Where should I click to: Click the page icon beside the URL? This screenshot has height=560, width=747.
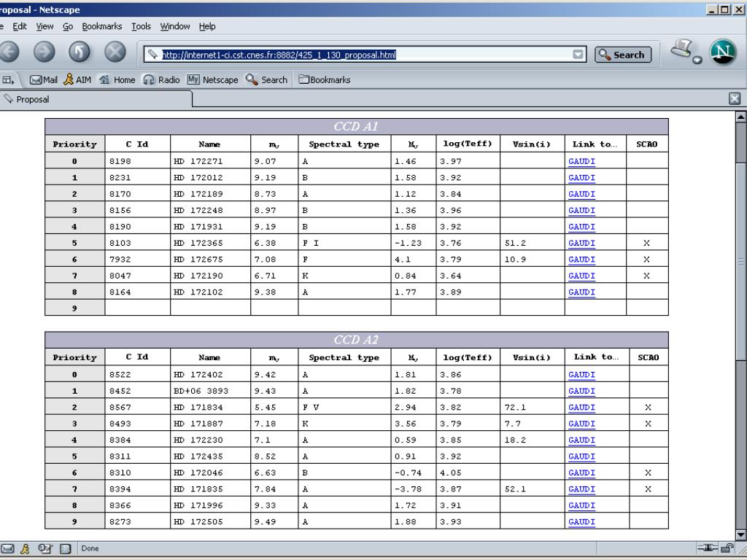coord(152,55)
